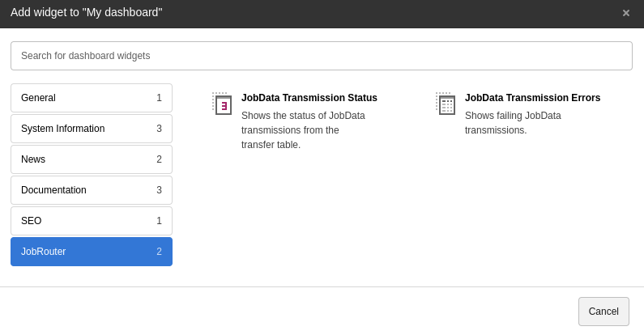This screenshot has width=644, height=335.
Task: Select the General category tab
Action: point(92,98)
